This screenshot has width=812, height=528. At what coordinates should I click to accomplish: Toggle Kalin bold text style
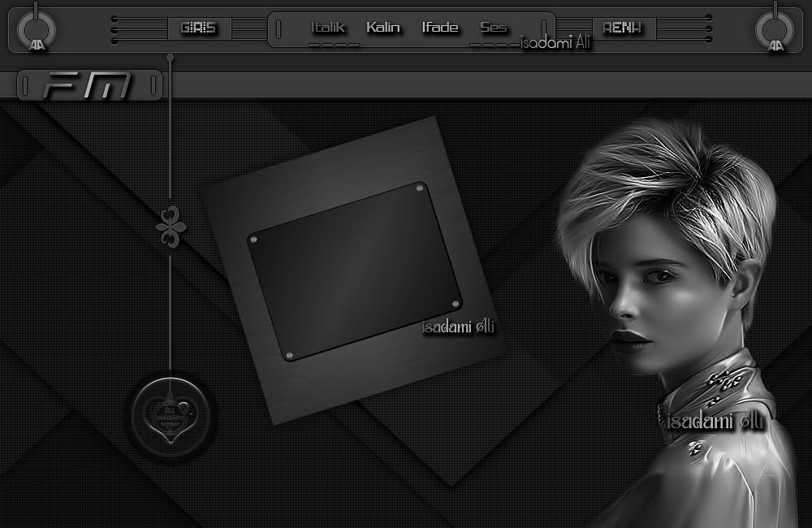[x=382, y=27]
